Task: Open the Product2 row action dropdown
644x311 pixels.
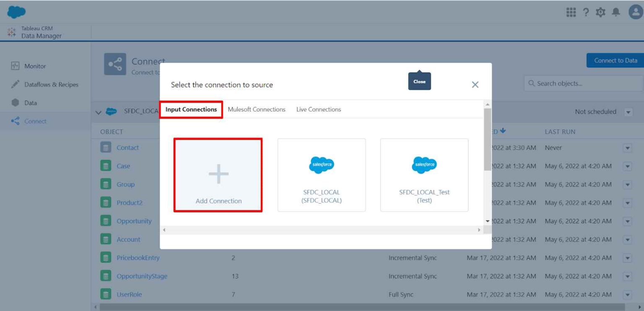Action: tap(628, 203)
